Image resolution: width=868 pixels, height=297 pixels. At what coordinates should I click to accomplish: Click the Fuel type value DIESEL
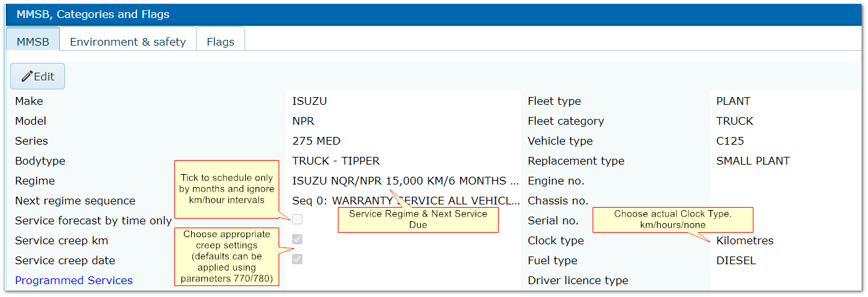point(735,260)
